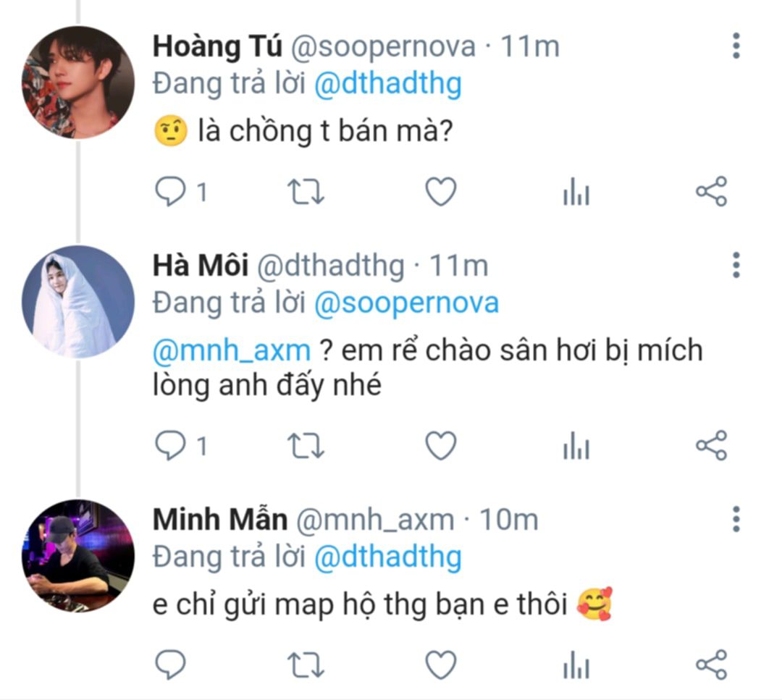Open Minh Mẫn's profile avatar
Screen dimensions: 782x700
point(78,556)
